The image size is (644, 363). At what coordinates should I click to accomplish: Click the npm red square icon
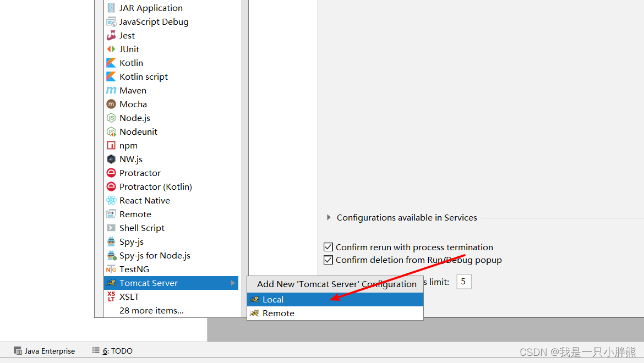111,145
